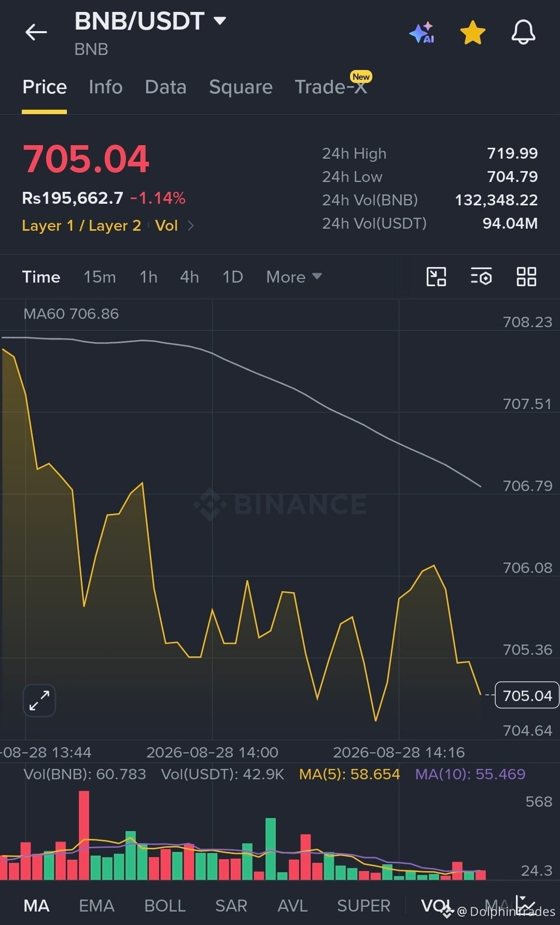Viewport: 560px width, 925px height.
Task: Open the AI sparkle assistant icon
Action: pos(422,32)
